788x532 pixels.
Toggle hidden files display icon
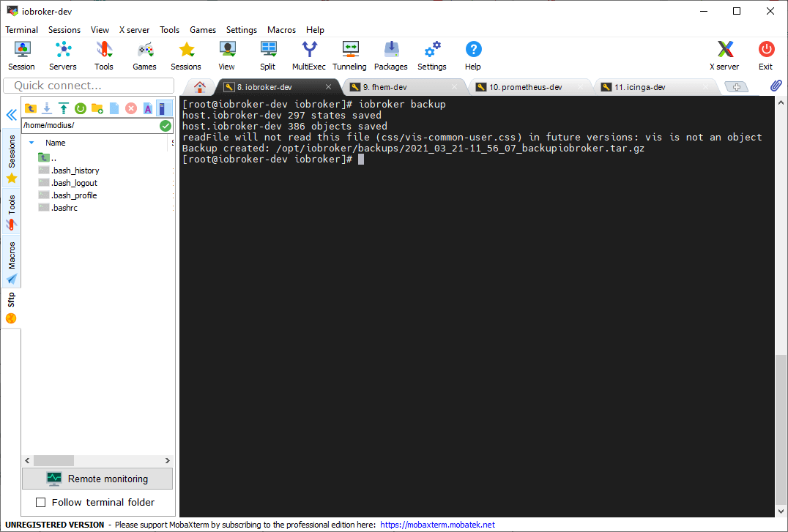pos(163,108)
